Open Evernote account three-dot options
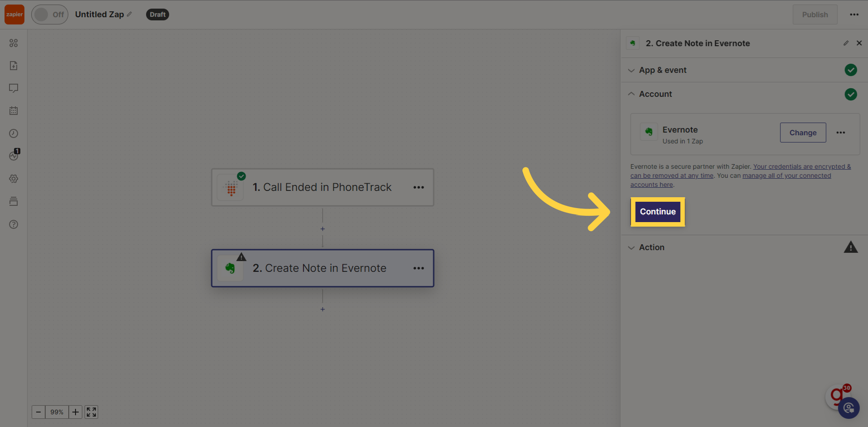This screenshot has height=427, width=868. (840, 133)
